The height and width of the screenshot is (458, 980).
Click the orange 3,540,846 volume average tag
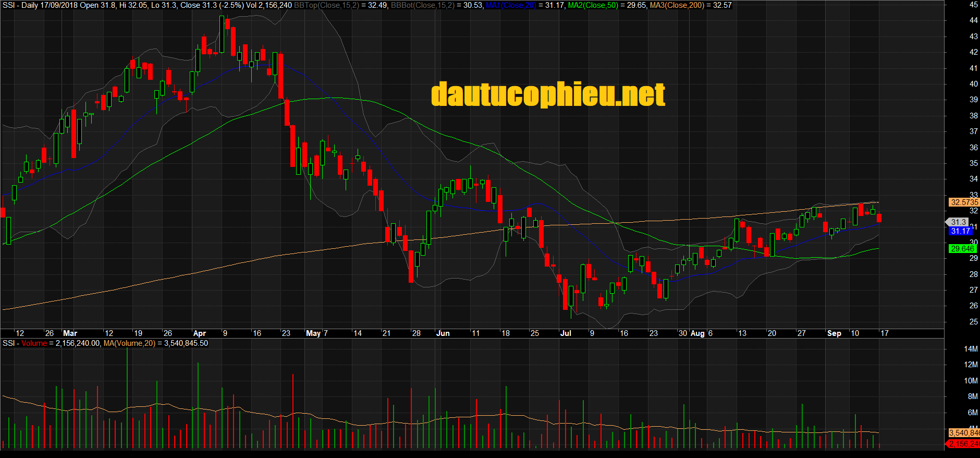(x=964, y=433)
